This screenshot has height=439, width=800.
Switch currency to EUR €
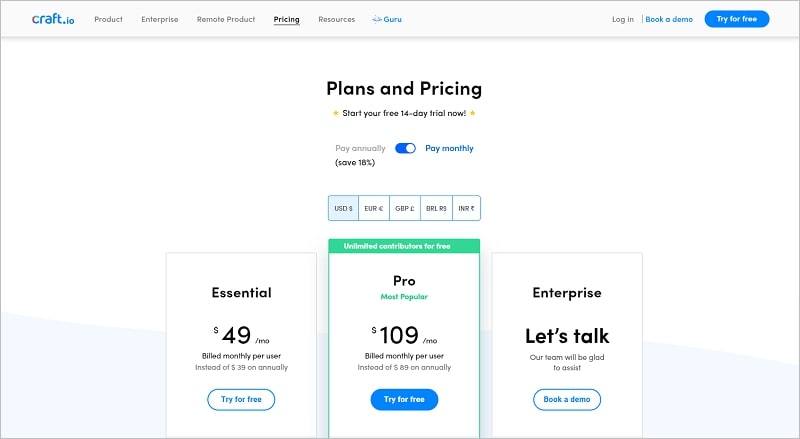click(374, 208)
